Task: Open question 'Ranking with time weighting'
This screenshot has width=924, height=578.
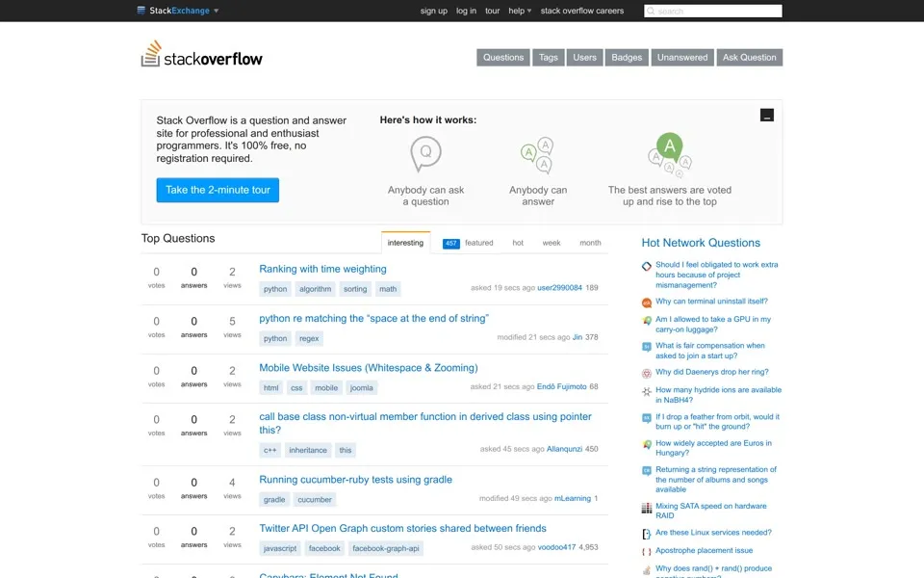Action: pyautogui.click(x=323, y=269)
